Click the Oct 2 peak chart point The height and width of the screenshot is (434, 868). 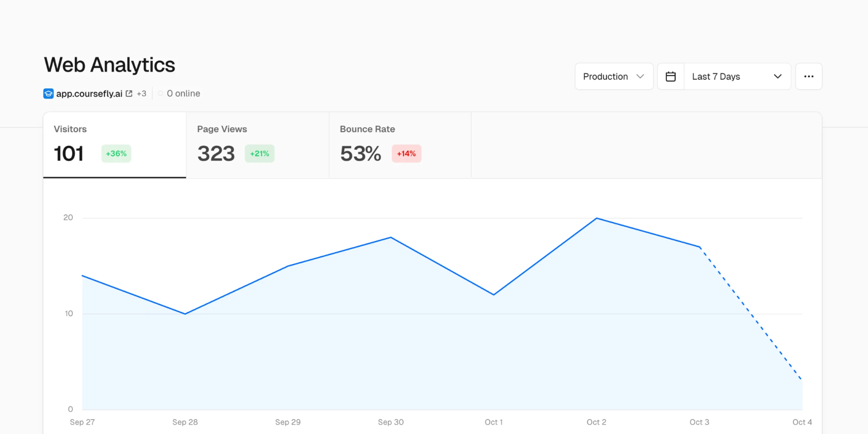[x=596, y=218]
